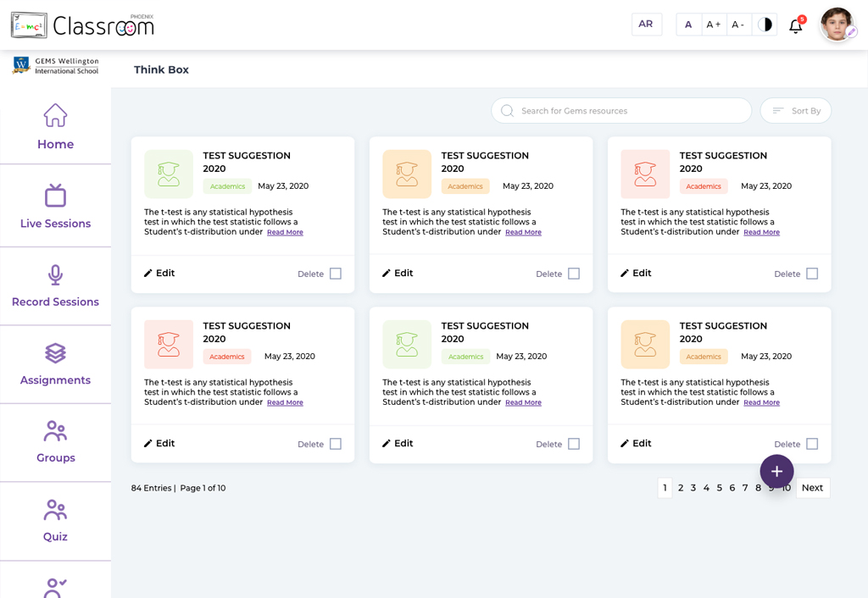Image resolution: width=868 pixels, height=598 pixels.
Task: Click the "84 Entries | Page 1 of 10" text
Action: (178, 488)
